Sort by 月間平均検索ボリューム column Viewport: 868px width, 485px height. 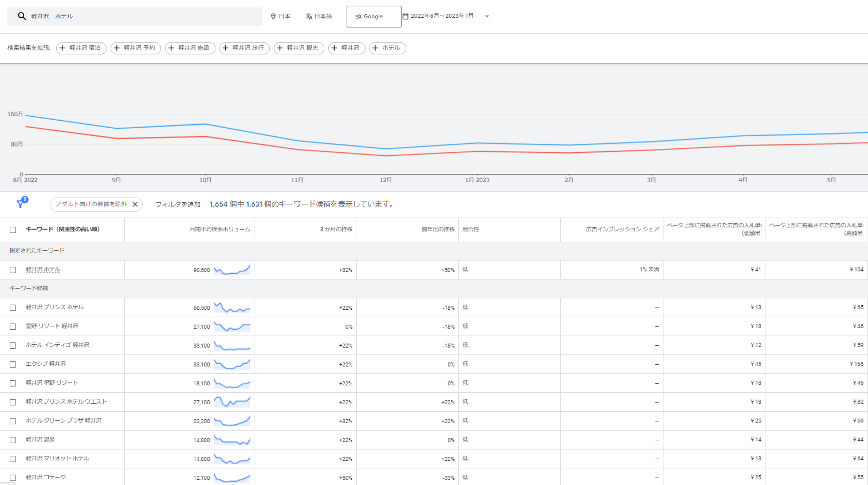pos(220,230)
